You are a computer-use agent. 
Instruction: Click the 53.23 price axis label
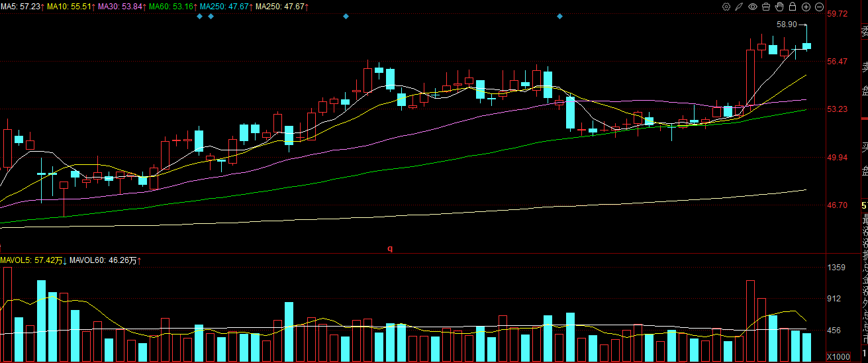click(838, 109)
